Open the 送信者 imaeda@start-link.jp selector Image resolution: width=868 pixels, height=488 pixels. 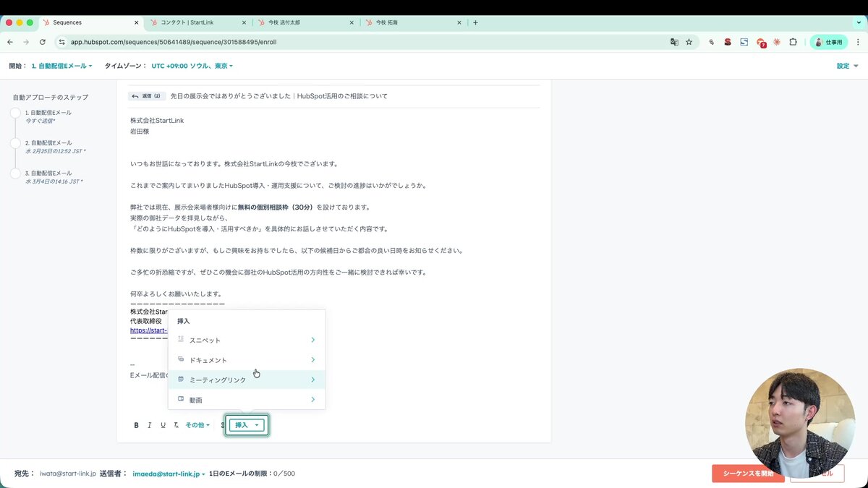(165, 474)
